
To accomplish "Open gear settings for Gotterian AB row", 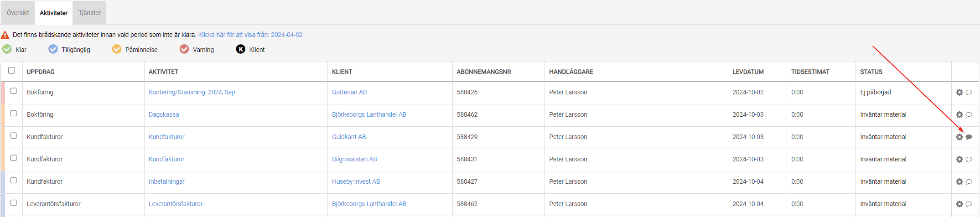I will click(959, 93).
